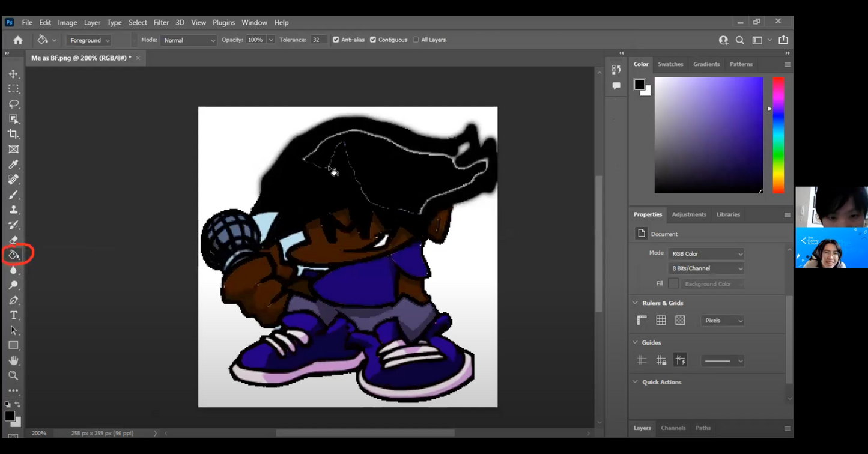868x454 pixels.
Task: Choose the Brush tool
Action: coord(13,195)
